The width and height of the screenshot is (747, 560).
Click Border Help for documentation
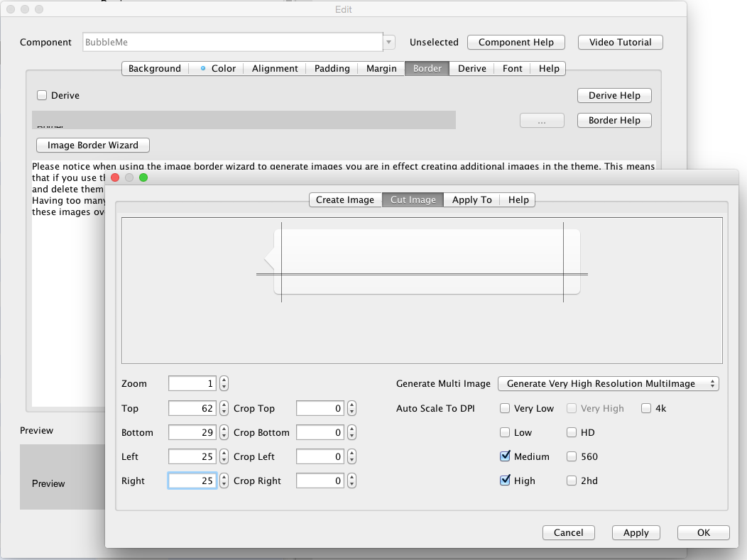[614, 120]
